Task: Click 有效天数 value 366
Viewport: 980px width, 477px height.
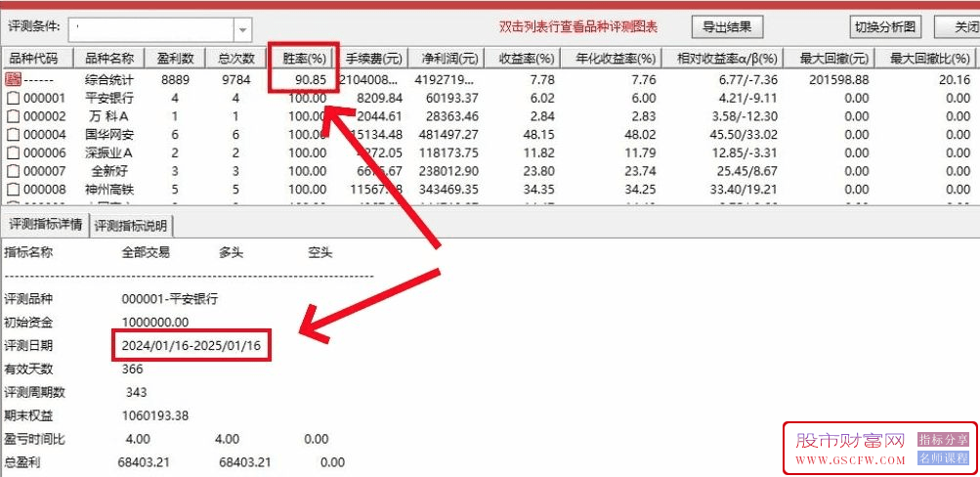Action: pos(133,369)
